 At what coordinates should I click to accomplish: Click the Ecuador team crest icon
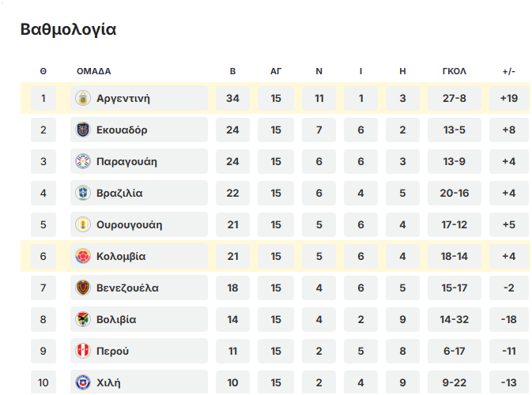point(83,130)
